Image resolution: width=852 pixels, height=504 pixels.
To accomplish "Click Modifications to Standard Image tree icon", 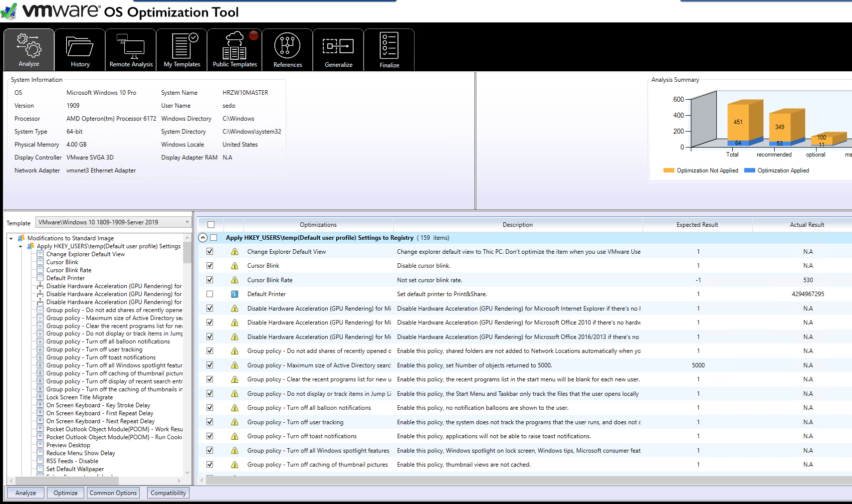I will click(21, 238).
